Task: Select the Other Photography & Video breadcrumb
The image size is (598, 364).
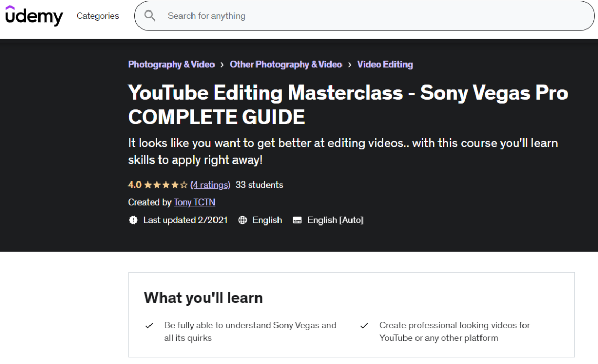Action: [x=286, y=64]
